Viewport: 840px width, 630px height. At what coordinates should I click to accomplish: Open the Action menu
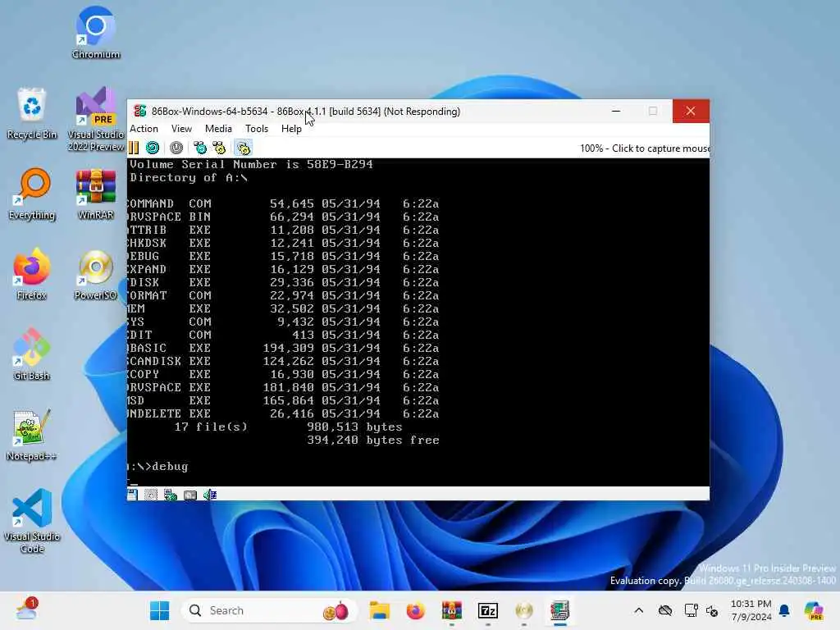click(144, 129)
